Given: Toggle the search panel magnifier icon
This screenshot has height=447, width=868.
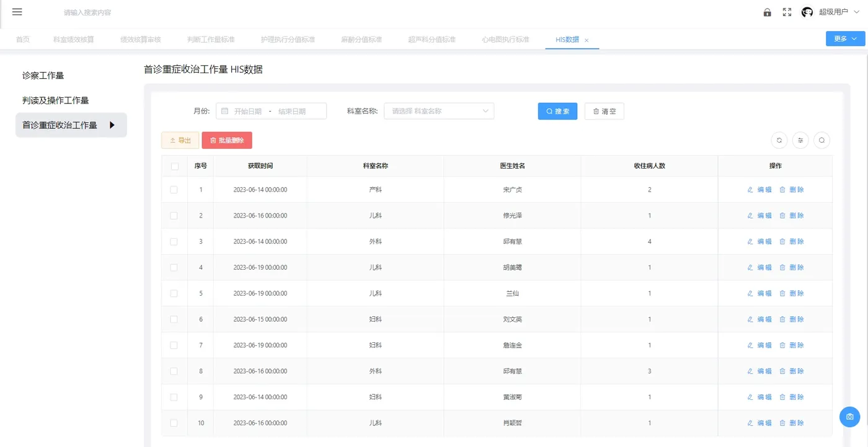Looking at the screenshot, I should pyautogui.click(x=821, y=141).
